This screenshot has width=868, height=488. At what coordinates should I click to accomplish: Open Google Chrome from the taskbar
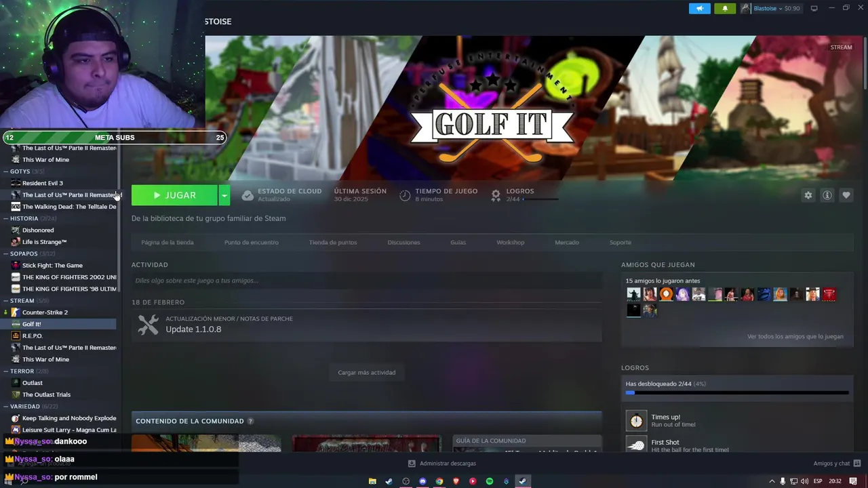(439, 481)
